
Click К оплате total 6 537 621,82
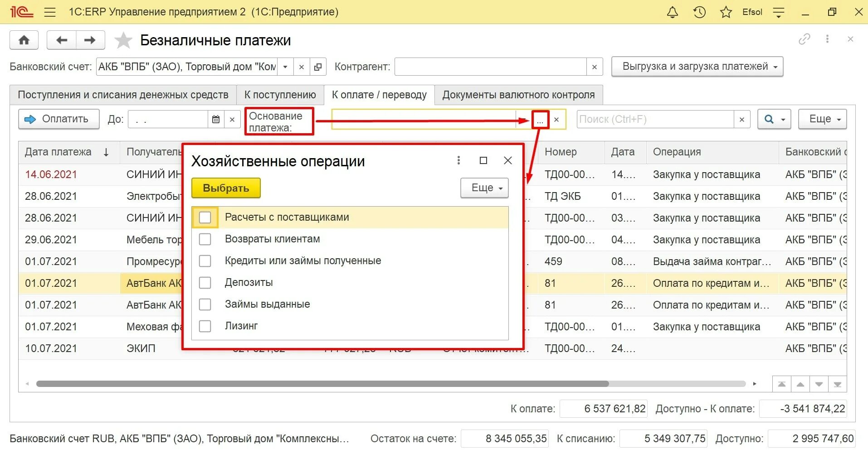click(604, 409)
